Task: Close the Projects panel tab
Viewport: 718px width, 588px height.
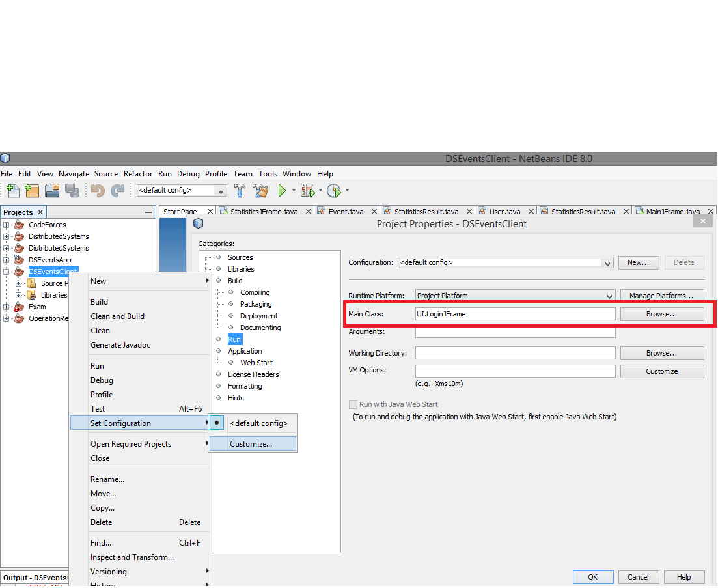Action: pyautogui.click(x=40, y=212)
